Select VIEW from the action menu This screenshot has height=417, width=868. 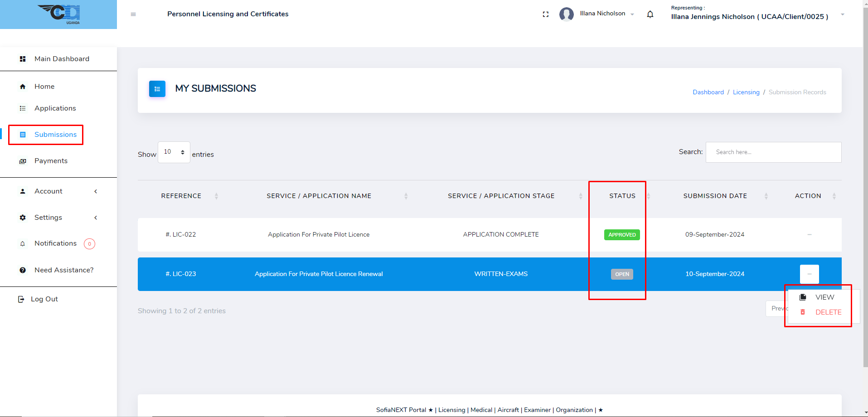(x=824, y=297)
